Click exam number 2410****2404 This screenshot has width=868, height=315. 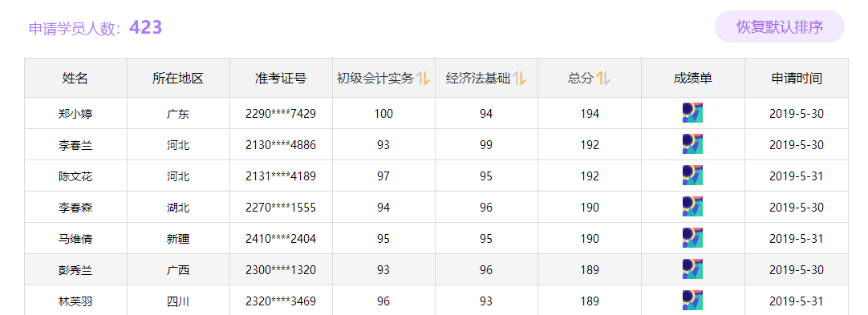click(x=281, y=240)
